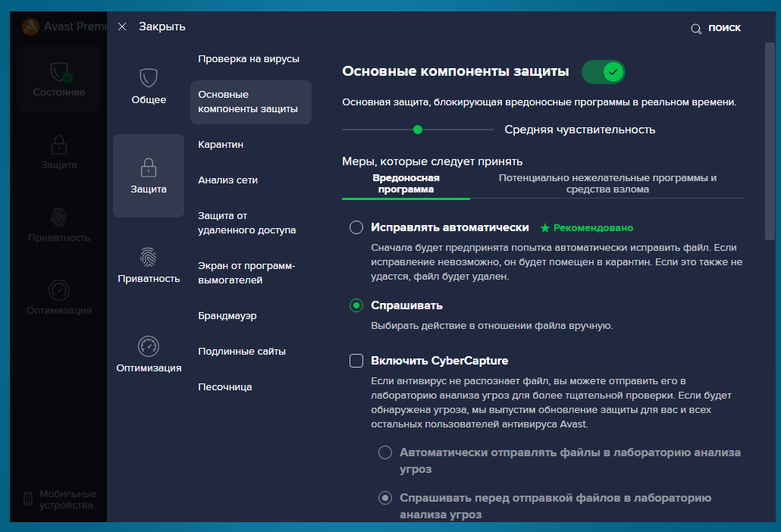Open Защита от удаленного доступа

pyautogui.click(x=246, y=223)
